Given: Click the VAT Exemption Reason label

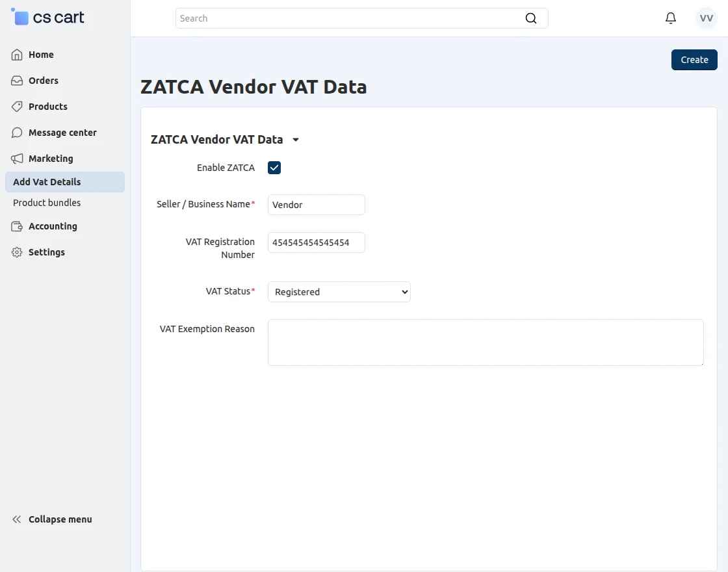Looking at the screenshot, I should point(207,329).
